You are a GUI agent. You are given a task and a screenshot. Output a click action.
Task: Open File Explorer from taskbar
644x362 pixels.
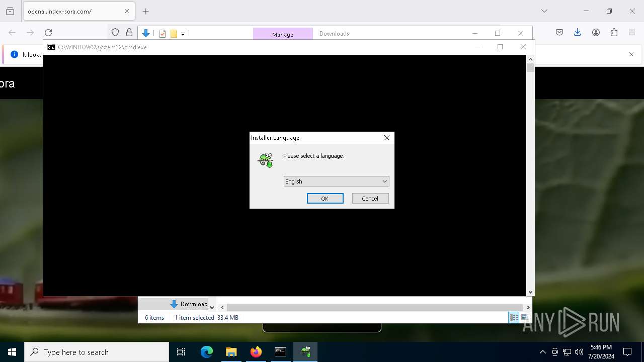[231, 352]
